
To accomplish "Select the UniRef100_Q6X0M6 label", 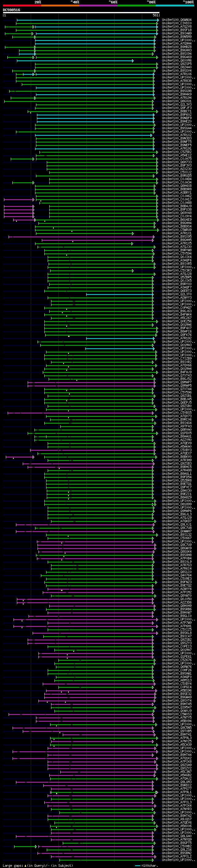I will [x=177, y=61].
